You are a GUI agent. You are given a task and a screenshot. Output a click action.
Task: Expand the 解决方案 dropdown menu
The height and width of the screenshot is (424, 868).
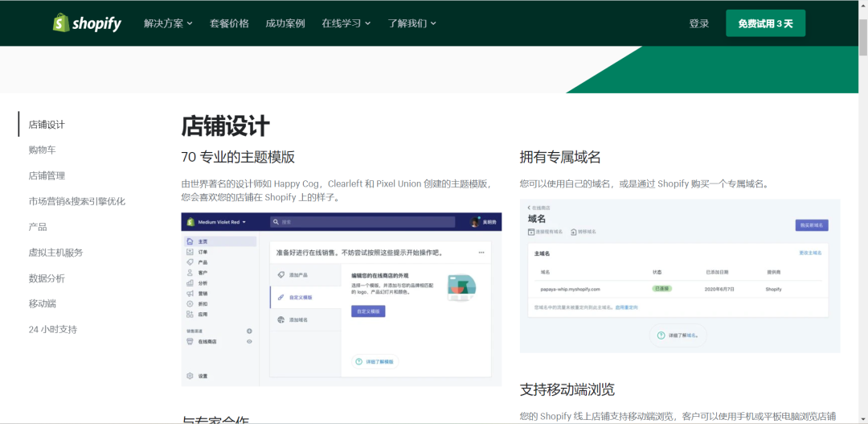tap(168, 23)
